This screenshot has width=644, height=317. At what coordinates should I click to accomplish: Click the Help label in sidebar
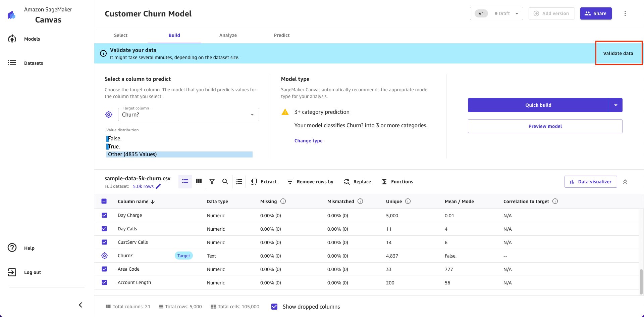click(29, 248)
